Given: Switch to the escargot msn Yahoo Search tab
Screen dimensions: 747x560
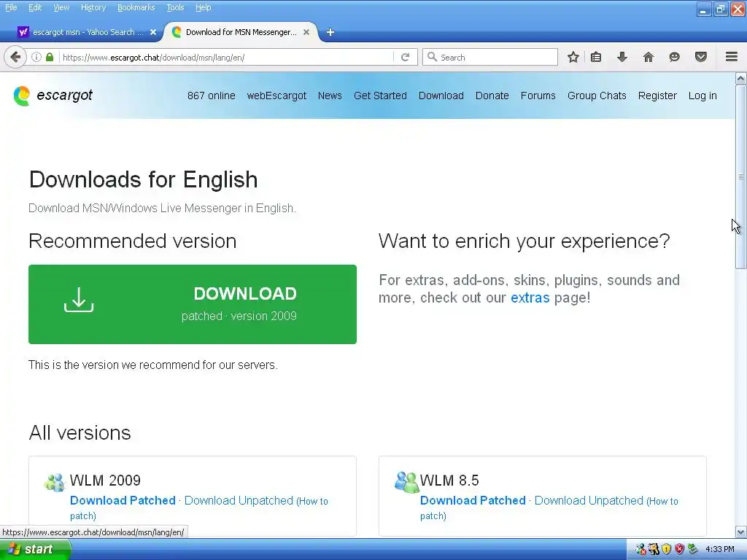Looking at the screenshot, I should coord(88,32).
